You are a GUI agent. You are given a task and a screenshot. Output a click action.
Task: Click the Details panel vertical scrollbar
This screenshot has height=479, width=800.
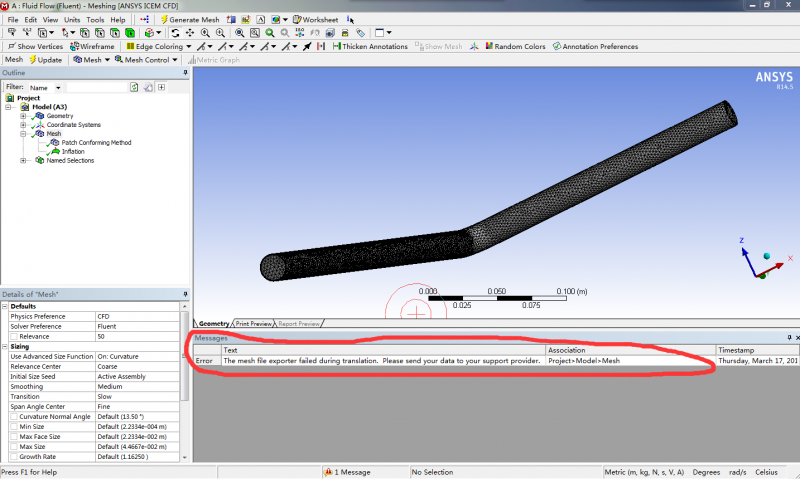click(185, 357)
